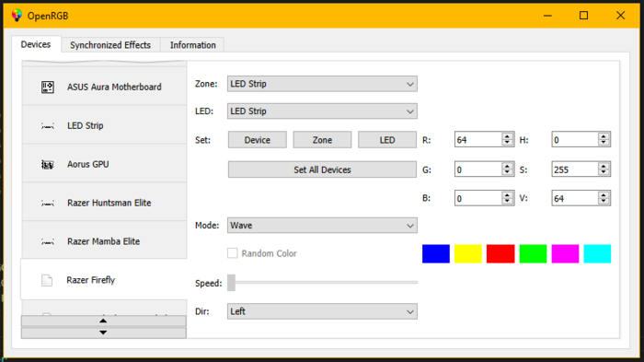Pick the magenta color swatch
Screen dimensions: 644x362
(565, 253)
